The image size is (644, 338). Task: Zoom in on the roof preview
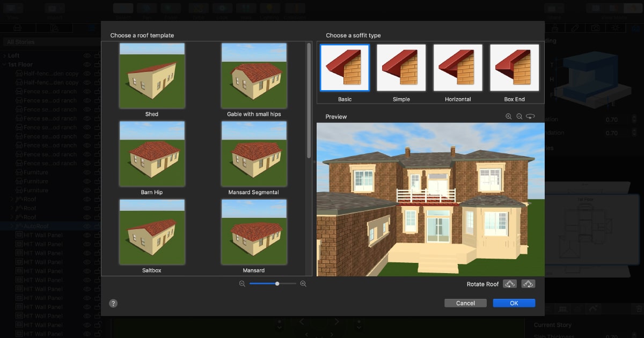click(x=508, y=116)
